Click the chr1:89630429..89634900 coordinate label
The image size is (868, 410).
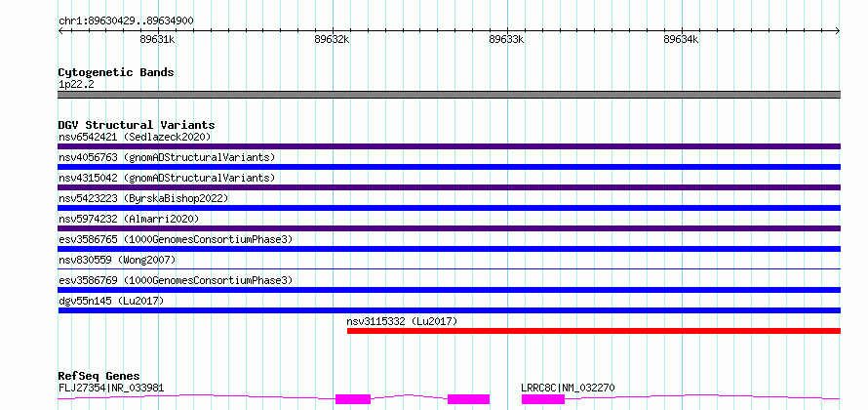pyautogui.click(x=126, y=21)
